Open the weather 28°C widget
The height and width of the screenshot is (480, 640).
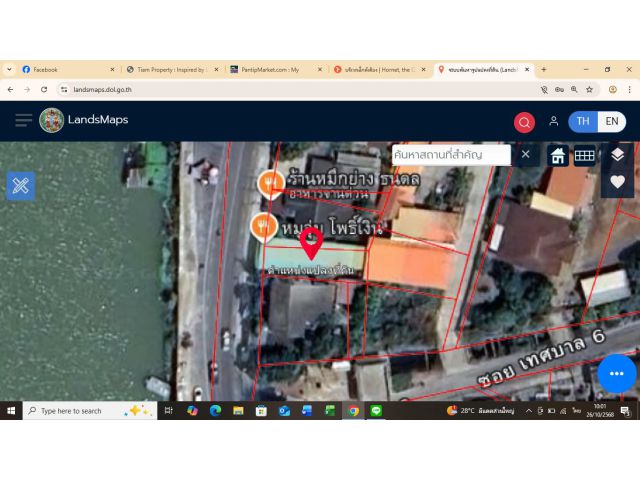[x=480, y=411]
